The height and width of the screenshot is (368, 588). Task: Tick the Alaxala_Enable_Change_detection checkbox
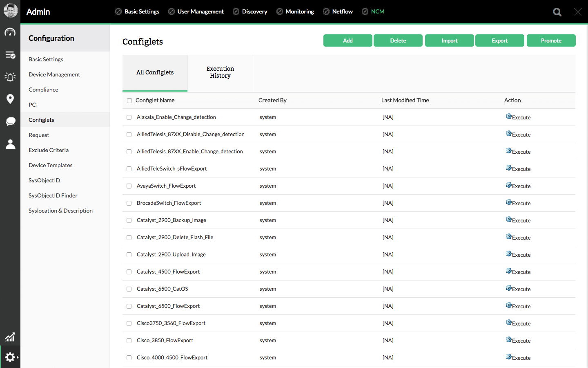coord(129,117)
